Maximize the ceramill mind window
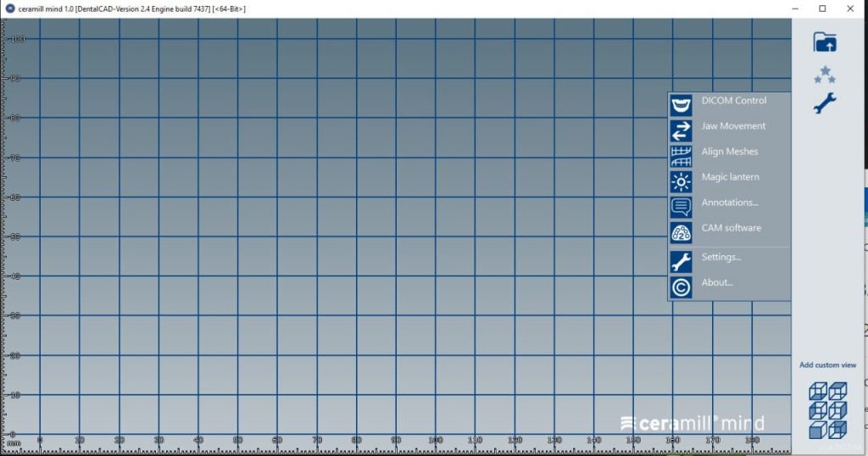Screen dimensions: 868x456 (822, 8)
